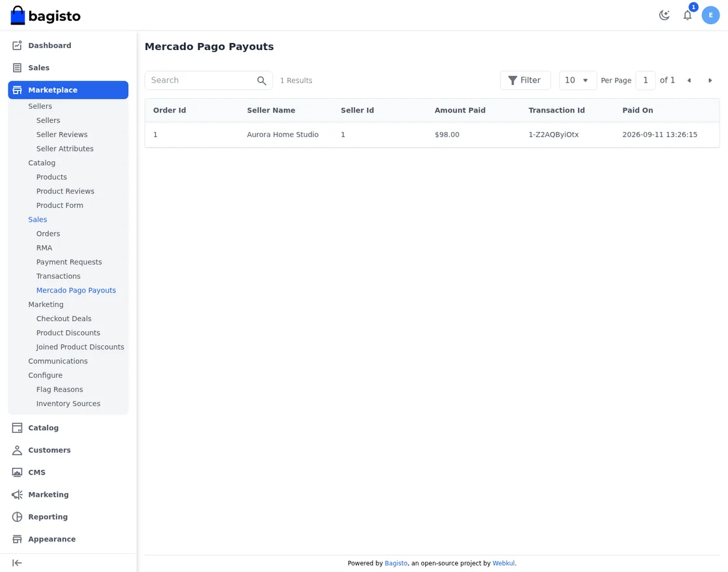Open Appearance menu item
Image resolution: width=728 pixels, height=572 pixels.
[x=68, y=539]
